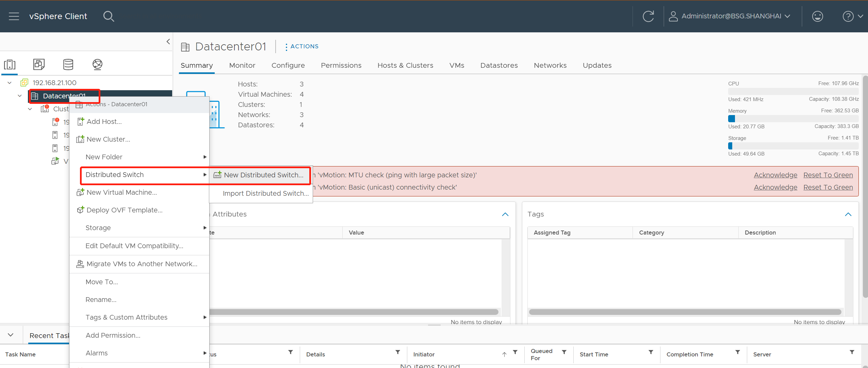Click Reset To Green on connectivity check alert
Viewport: 868px width, 368px height.
pyautogui.click(x=828, y=187)
